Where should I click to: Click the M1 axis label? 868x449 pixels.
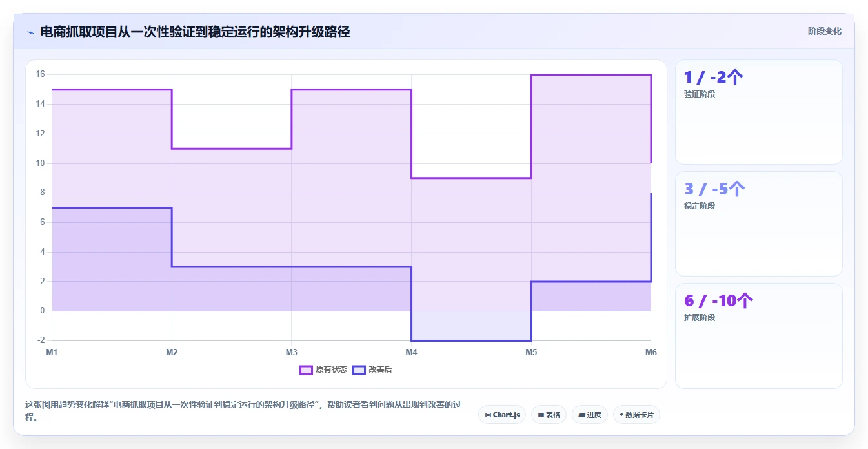coord(52,352)
